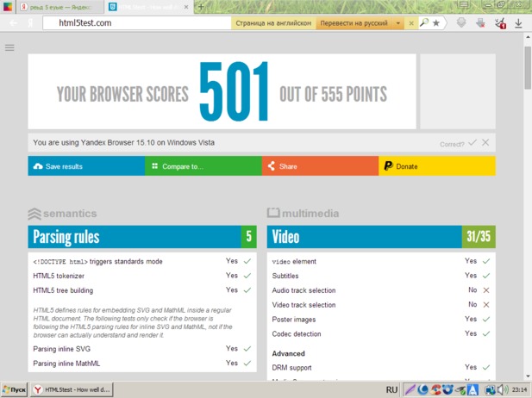Screen dimensions: 532x398
Task: Click the magnifier icon in address bar
Action: tap(424, 22)
